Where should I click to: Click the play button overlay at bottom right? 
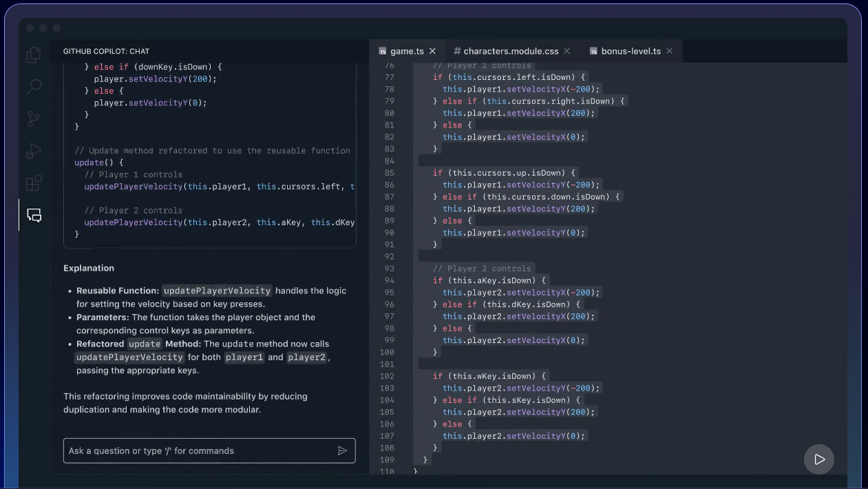coord(819,459)
